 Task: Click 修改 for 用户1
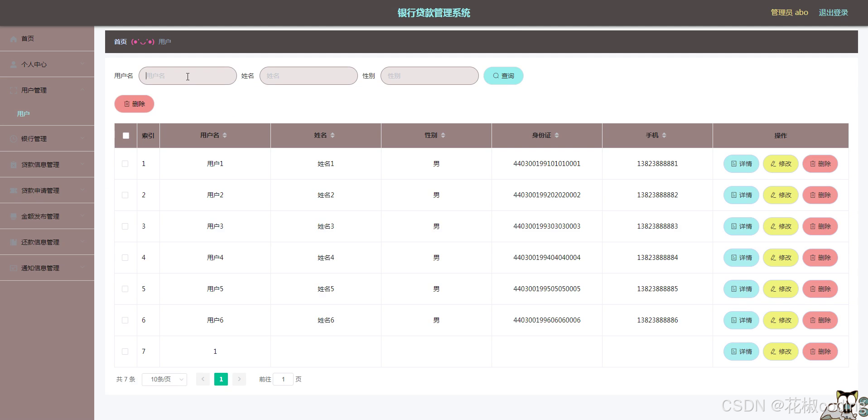(x=781, y=164)
